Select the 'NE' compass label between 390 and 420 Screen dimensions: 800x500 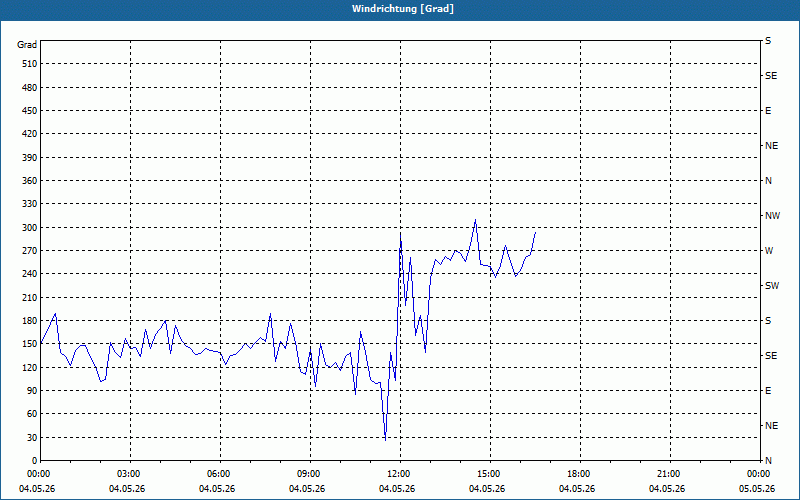click(x=771, y=146)
